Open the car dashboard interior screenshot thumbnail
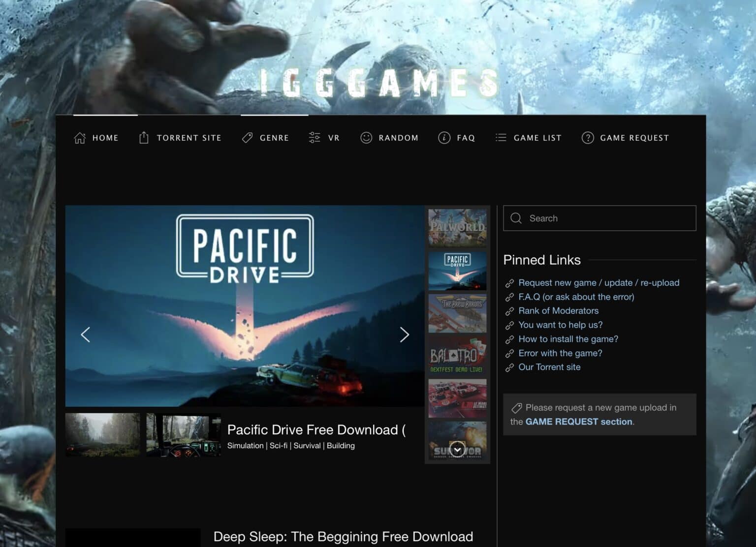 [184, 435]
